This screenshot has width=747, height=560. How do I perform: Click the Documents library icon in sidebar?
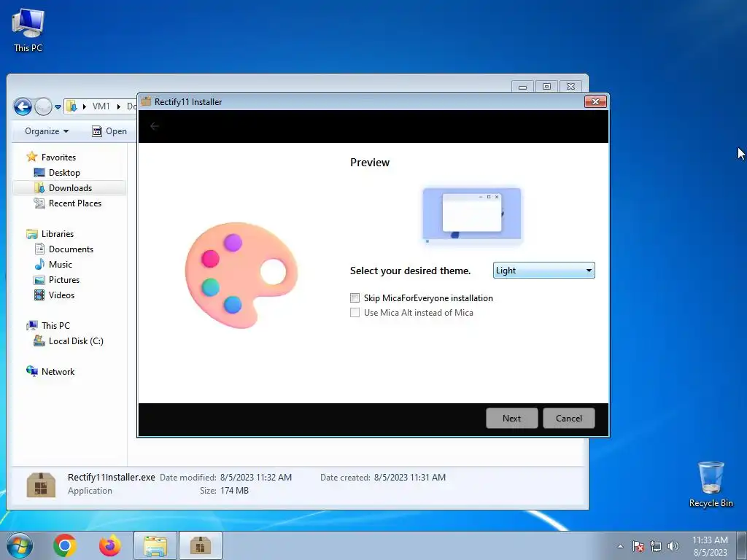(39, 249)
